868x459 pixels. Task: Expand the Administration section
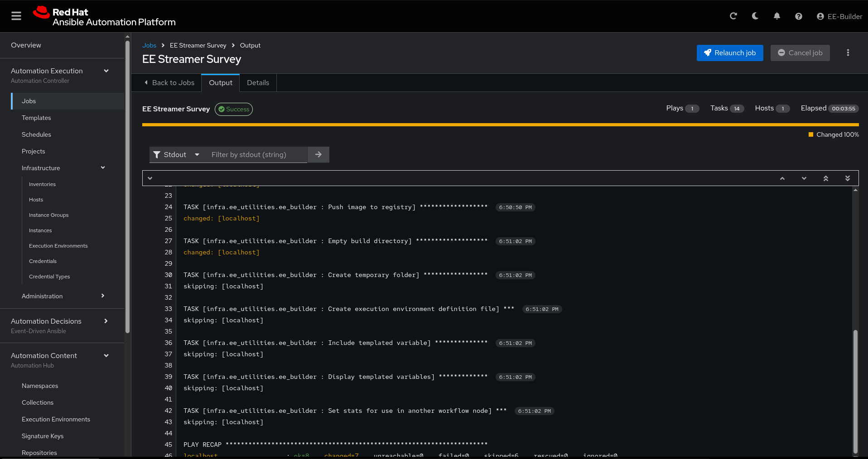click(x=103, y=296)
